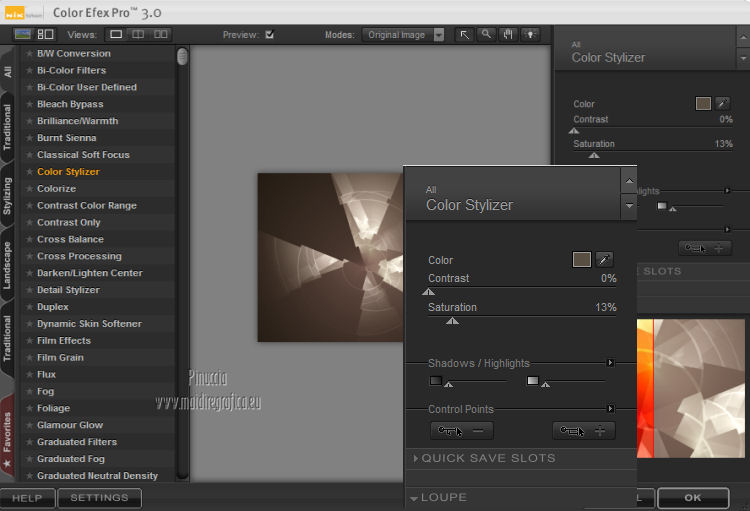Viewport: 750px width, 511px height.
Task: Click the landscape thumbnail icon in the toolbar
Action: click(22, 34)
